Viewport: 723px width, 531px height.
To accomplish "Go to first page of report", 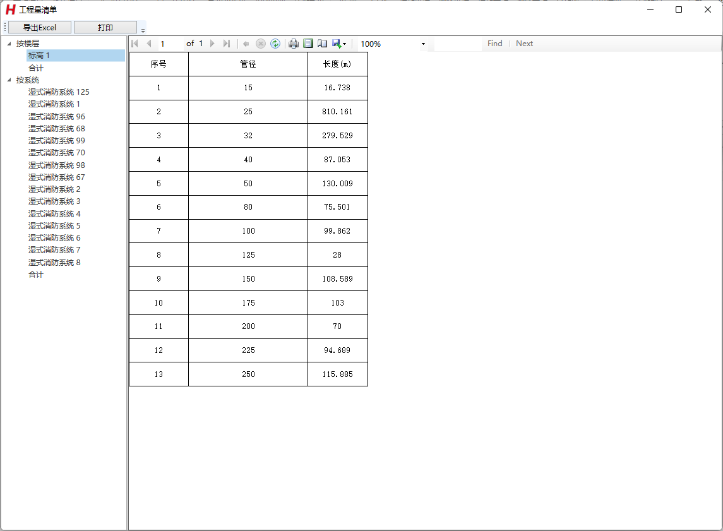I will (135, 44).
